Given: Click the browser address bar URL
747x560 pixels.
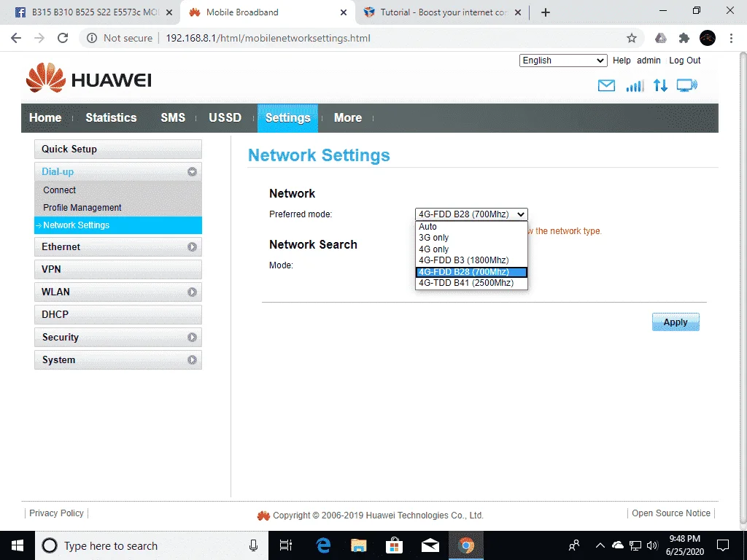Looking at the screenshot, I should 268,38.
